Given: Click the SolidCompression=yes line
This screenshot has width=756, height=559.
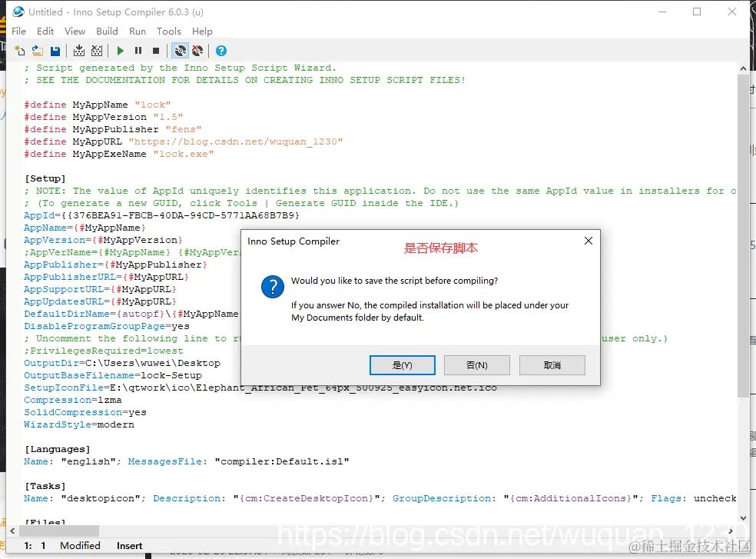Looking at the screenshot, I should click(x=85, y=412).
